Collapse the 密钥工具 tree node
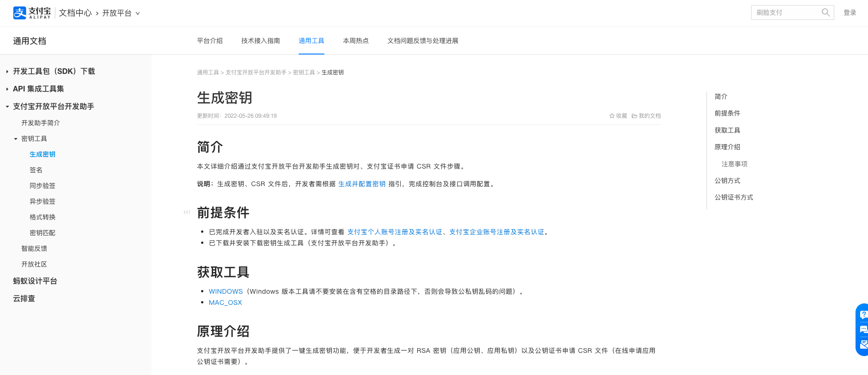The image size is (868, 375). click(x=16, y=139)
